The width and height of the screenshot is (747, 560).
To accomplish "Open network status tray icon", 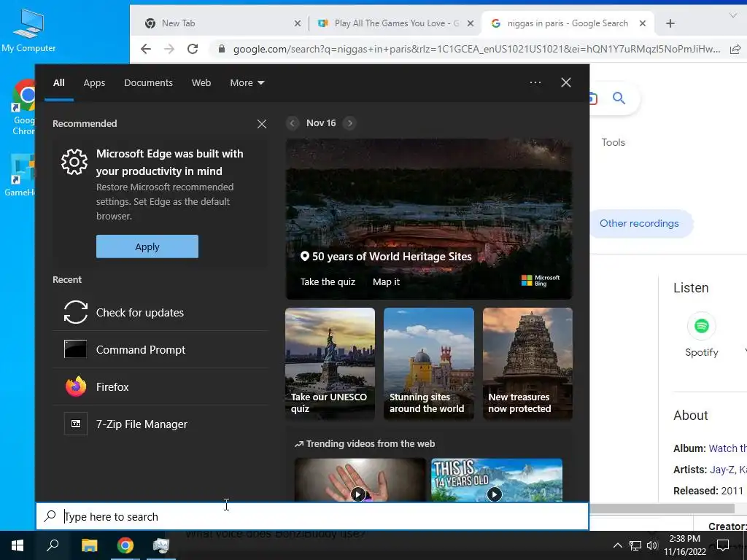I will [x=635, y=545].
